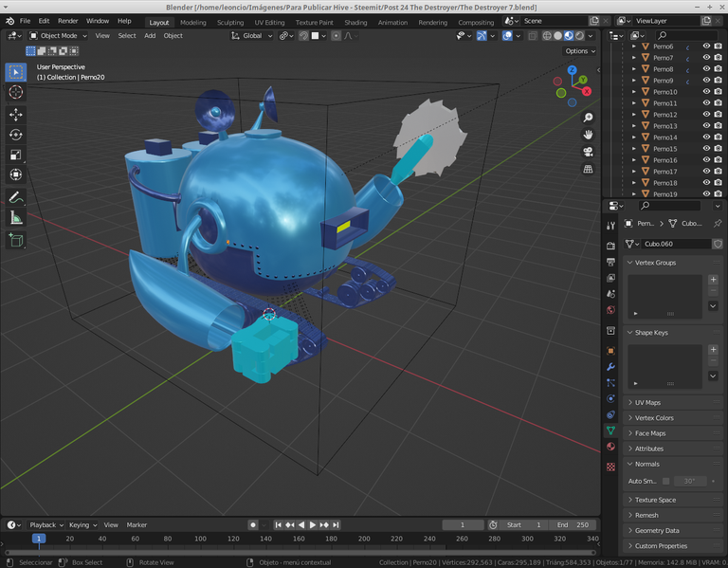Viewport: 728px width, 568px height.
Task: Select the Measure tool
Action: 16,218
